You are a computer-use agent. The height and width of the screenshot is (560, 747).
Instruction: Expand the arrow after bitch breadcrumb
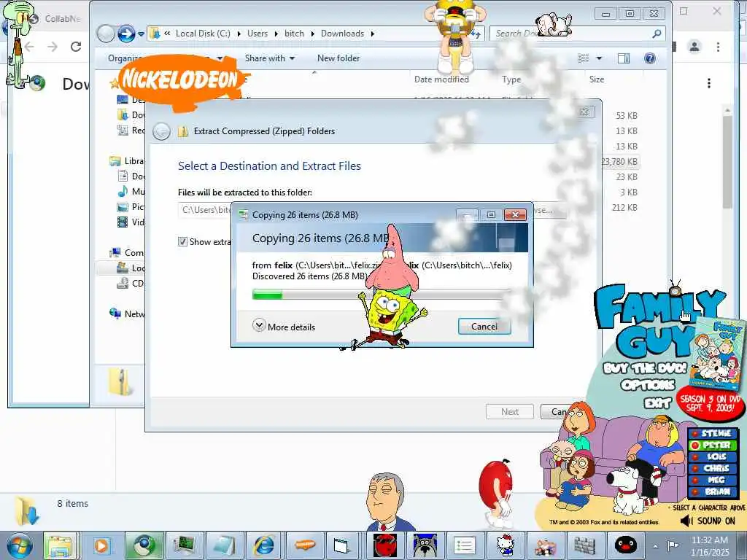tap(312, 34)
